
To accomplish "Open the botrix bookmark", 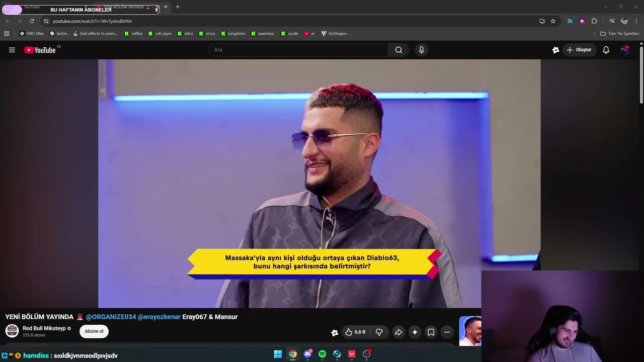I will pyautogui.click(x=58, y=34).
